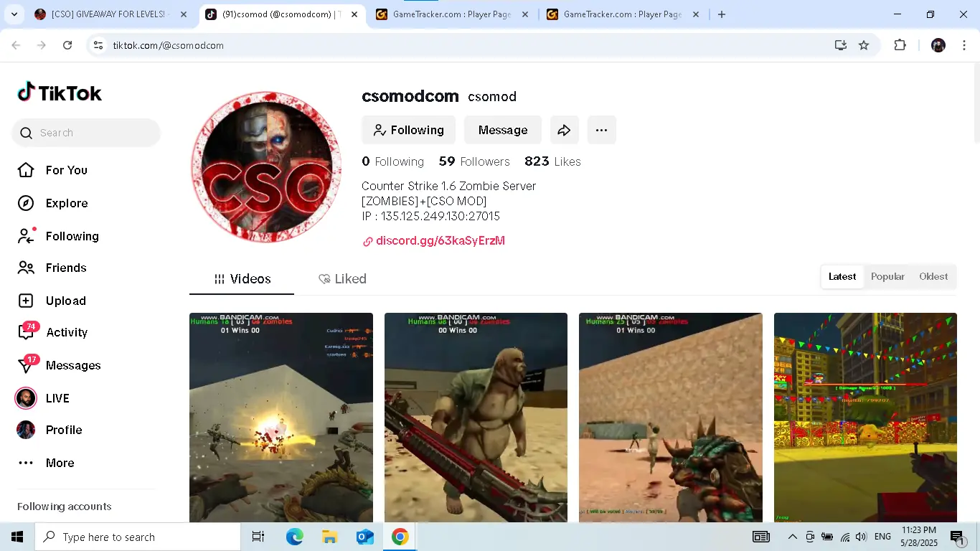This screenshot has height=551, width=980.
Task: Sort videos by Popular
Action: pyautogui.click(x=887, y=277)
